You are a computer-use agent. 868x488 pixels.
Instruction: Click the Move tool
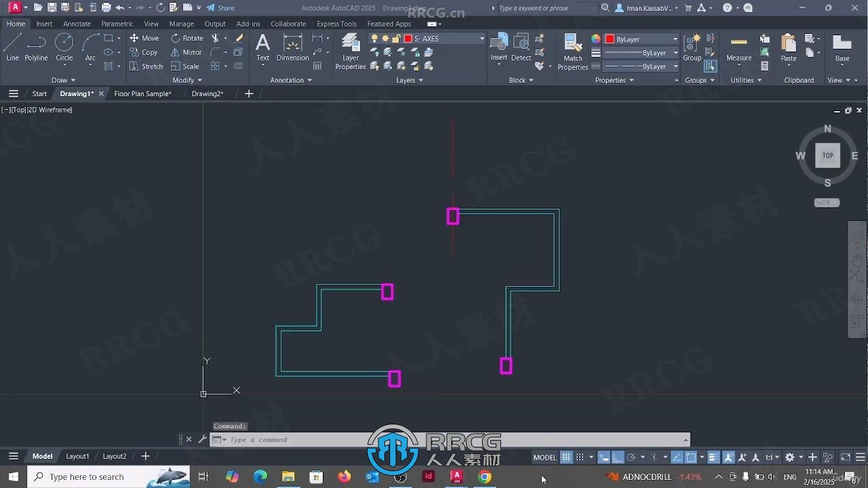click(144, 38)
